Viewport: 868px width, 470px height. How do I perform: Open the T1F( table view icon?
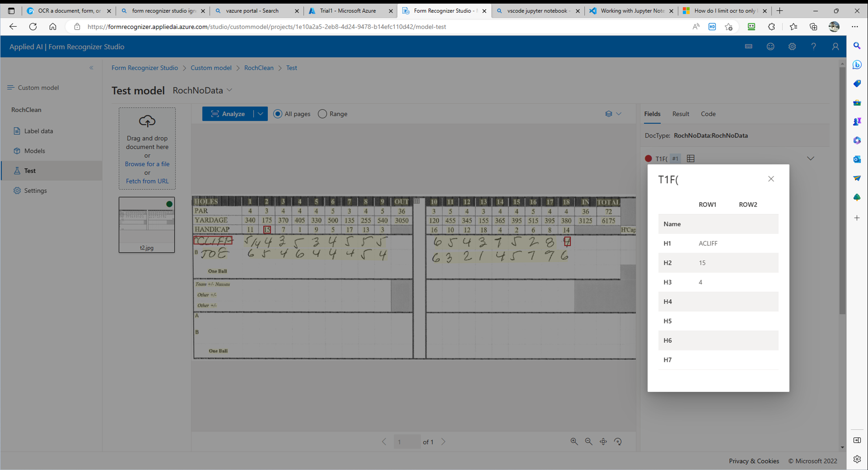point(691,158)
